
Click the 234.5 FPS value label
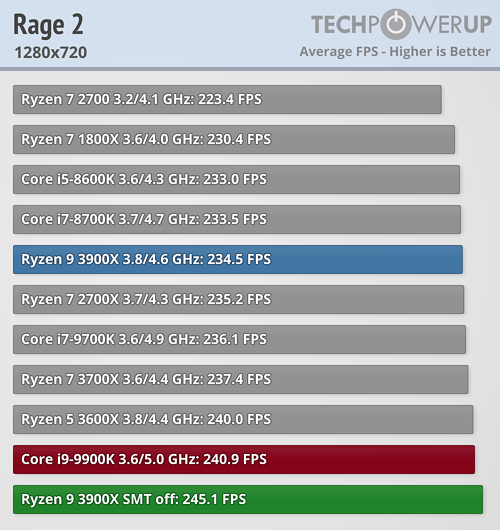(239, 259)
